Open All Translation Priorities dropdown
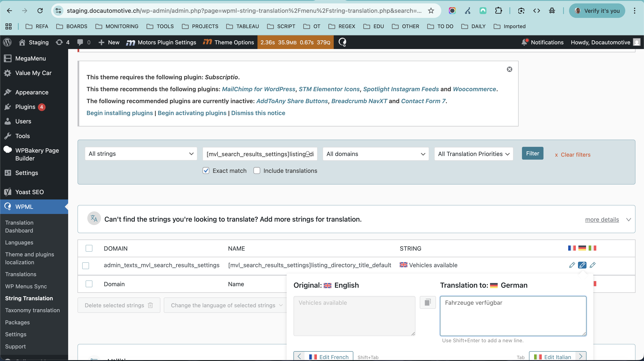This screenshot has width=644, height=361. pyautogui.click(x=474, y=154)
